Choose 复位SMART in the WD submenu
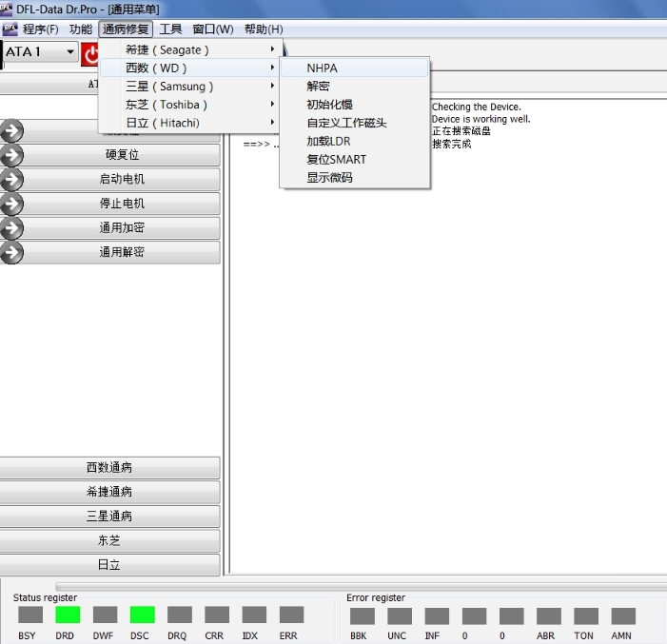The image size is (667, 644). [336, 160]
